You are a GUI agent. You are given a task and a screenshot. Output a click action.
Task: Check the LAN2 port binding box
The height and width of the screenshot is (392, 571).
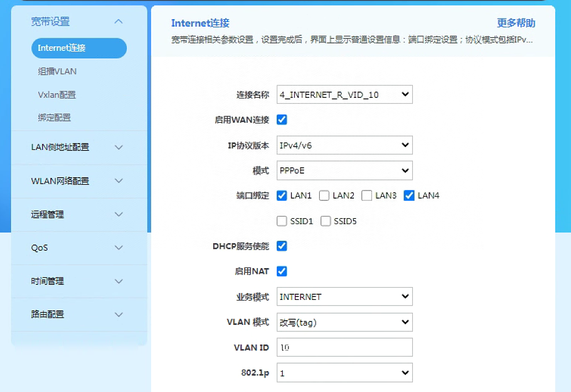(x=324, y=195)
